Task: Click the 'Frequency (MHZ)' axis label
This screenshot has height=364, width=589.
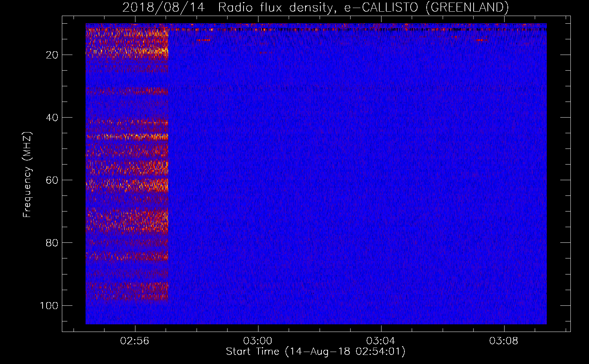Action: (27, 175)
